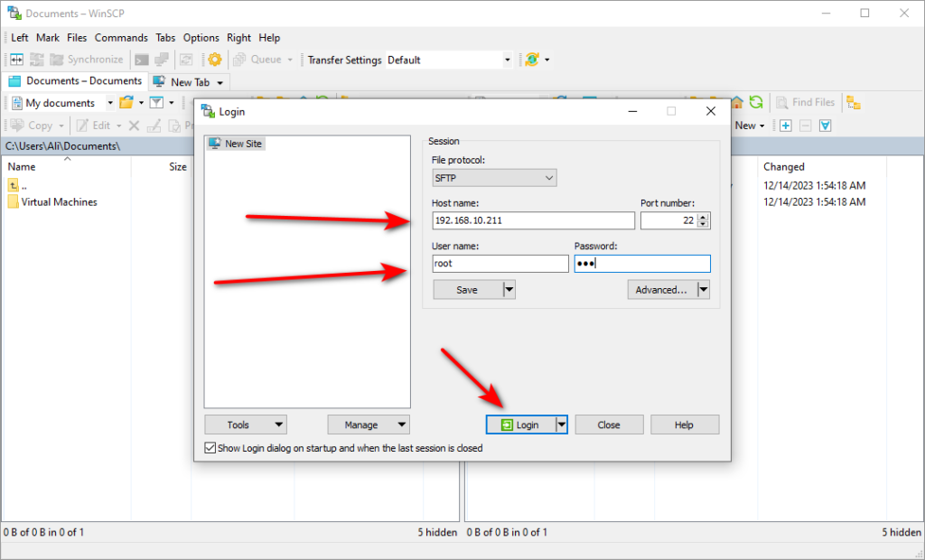This screenshot has height=560, width=925.
Task: Toggle the directory tree icon at far right
Action: [x=853, y=103]
